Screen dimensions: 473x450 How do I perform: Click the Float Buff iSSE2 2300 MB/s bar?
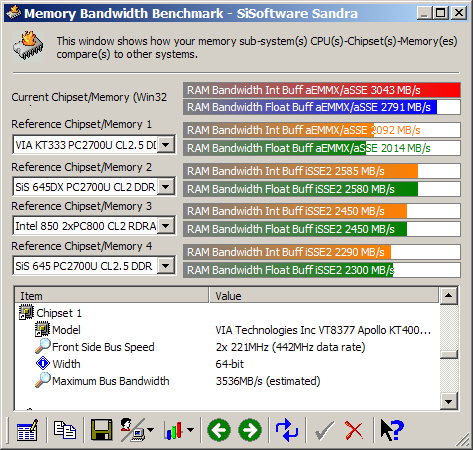(322, 270)
